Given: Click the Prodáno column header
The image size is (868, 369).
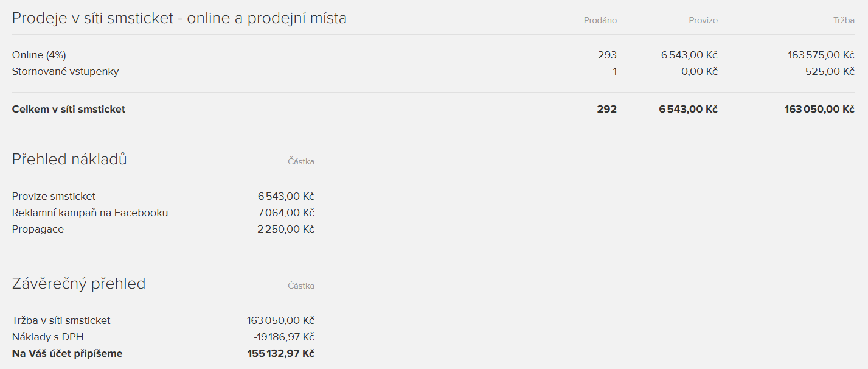Looking at the screenshot, I should point(600,21).
